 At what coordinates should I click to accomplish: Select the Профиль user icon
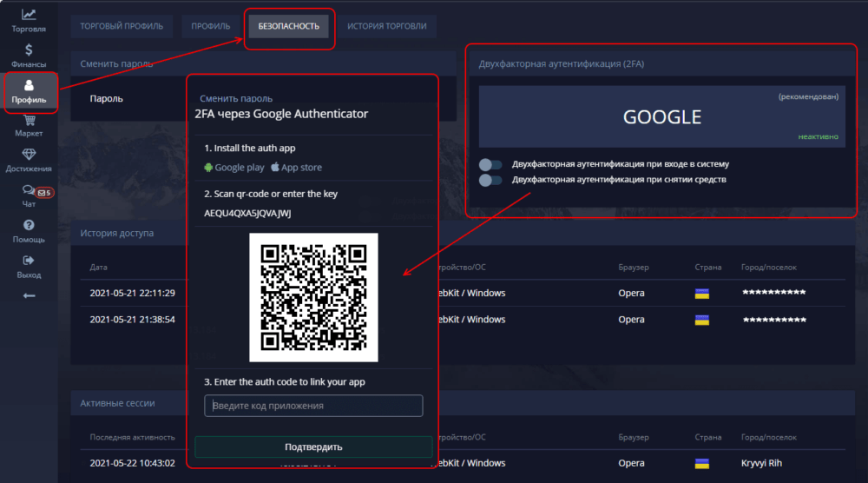[29, 85]
